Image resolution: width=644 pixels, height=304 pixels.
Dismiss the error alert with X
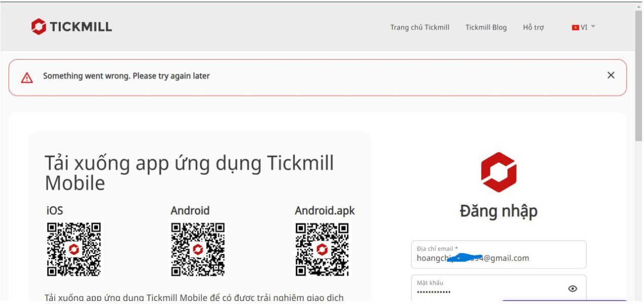[611, 75]
